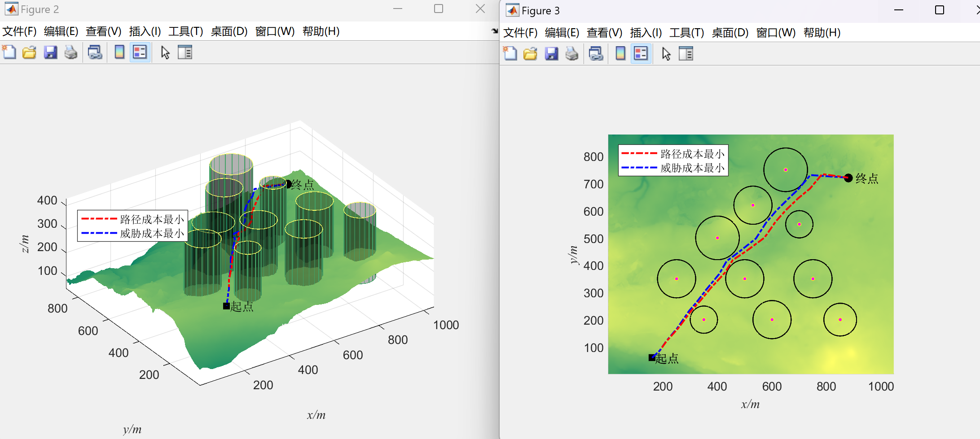Click Link Plot icon in Figure 2 toolbar

(x=95, y=52)
